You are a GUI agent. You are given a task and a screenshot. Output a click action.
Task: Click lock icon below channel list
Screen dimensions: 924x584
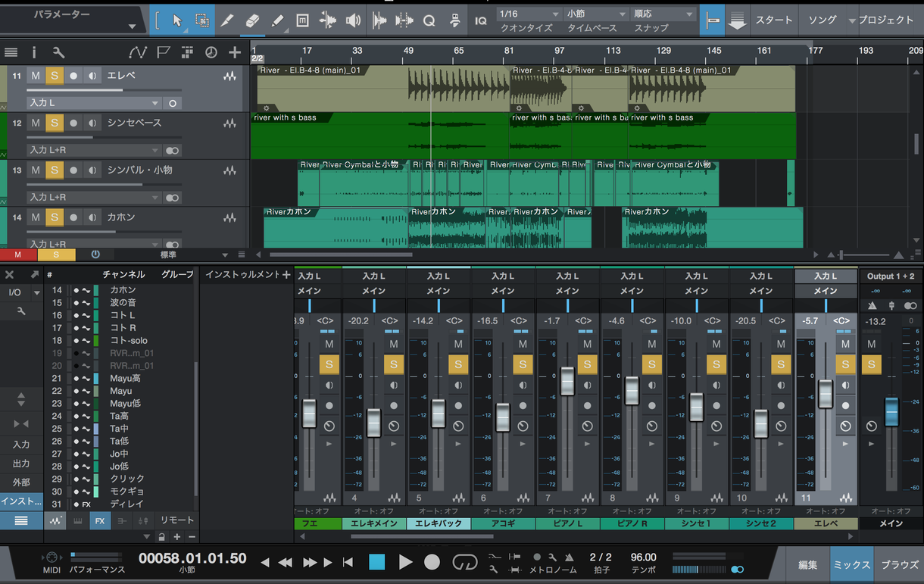click(161, 537)
